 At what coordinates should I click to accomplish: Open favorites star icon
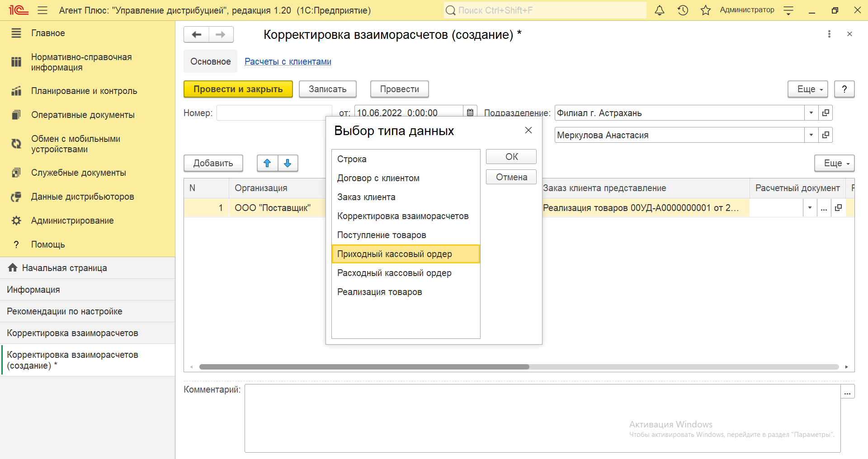click(x=706, y=10)
